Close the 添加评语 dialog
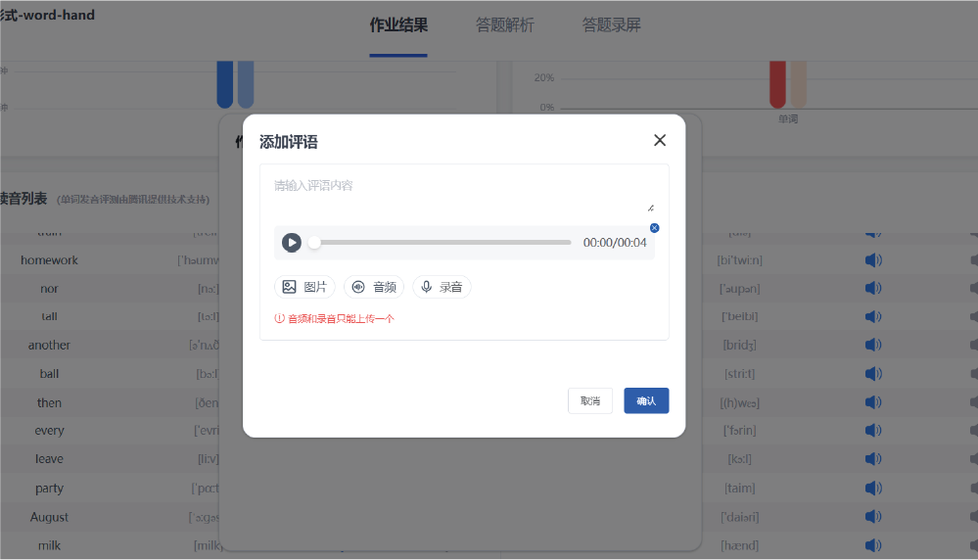Image resolution: width=978 pixels, height=560 pixels. point(660,140)
